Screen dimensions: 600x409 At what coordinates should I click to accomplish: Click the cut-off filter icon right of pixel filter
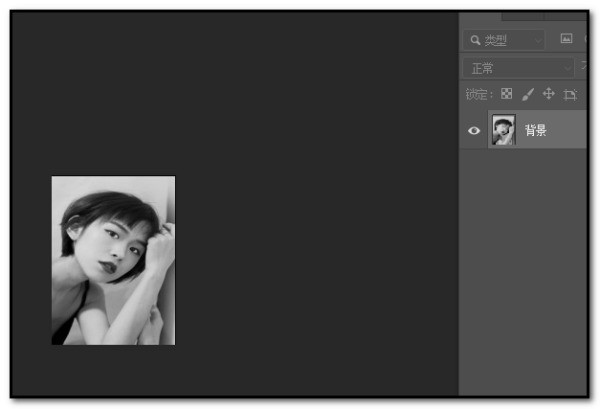click(x=585, y=38)
